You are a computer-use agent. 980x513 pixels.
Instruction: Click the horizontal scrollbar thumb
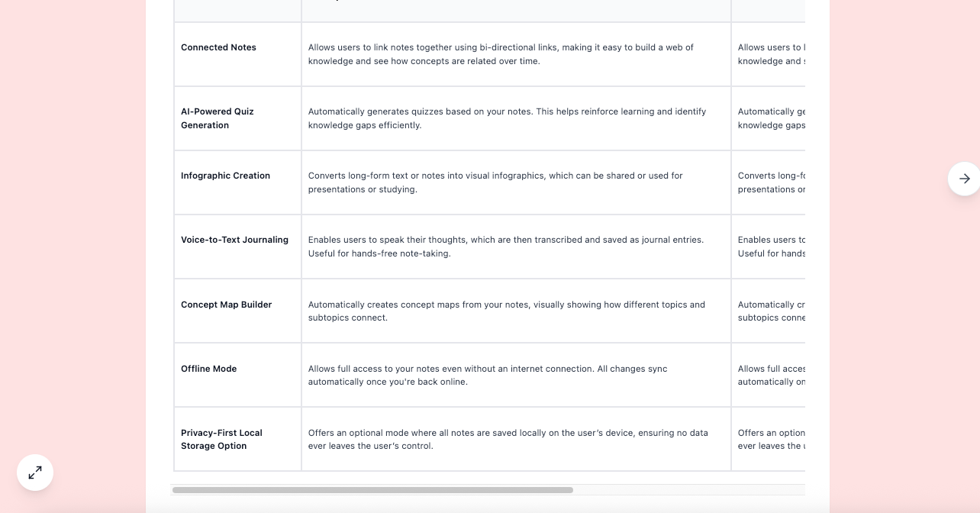tap(372, 490)
